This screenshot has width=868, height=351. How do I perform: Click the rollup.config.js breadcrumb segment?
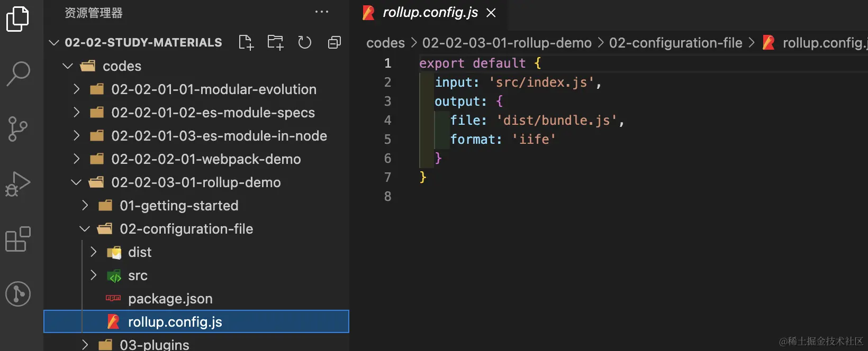coord(824,43)
